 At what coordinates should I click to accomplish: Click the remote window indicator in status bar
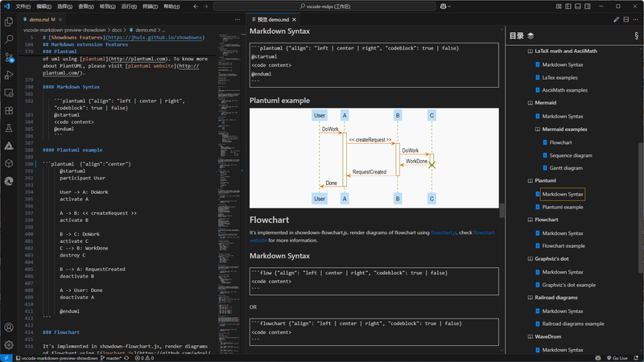coord(6,358)
